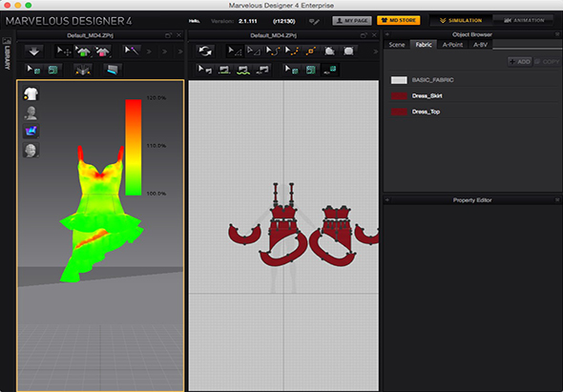563x392 pixels.
Task: Pick the 2D window edit texture arrow tool
Action: (292, 70)
